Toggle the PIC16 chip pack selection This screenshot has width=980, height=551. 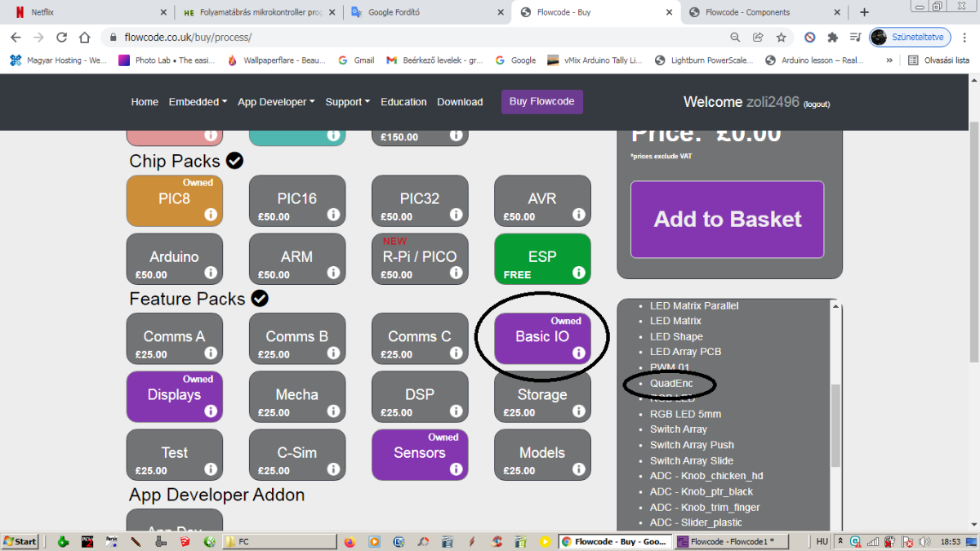point(297,201)
